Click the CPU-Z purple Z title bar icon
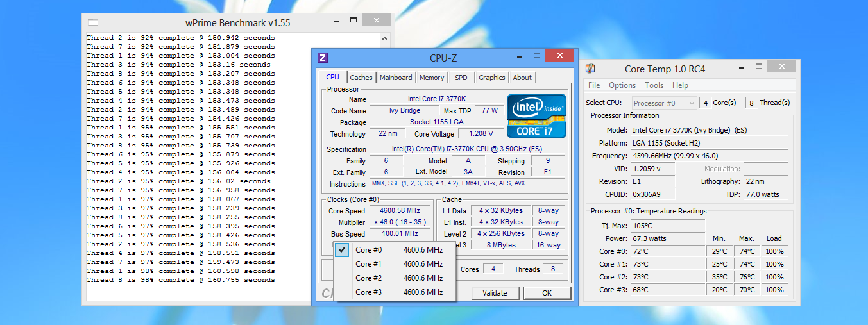This screenshot has height=325, width=868. (x=323, y=58)
